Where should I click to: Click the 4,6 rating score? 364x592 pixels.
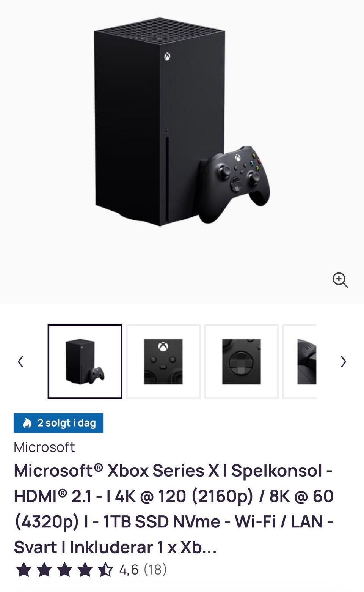tap(129, 570)
